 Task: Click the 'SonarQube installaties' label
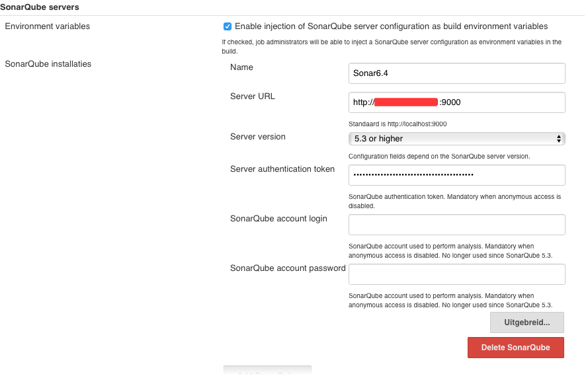point(48,64)
